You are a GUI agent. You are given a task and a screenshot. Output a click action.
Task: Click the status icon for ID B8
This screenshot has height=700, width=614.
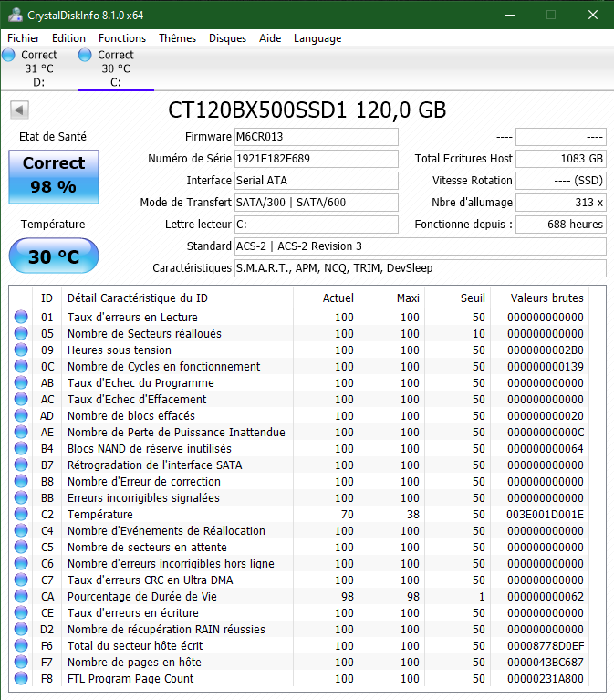coord(21,481)
